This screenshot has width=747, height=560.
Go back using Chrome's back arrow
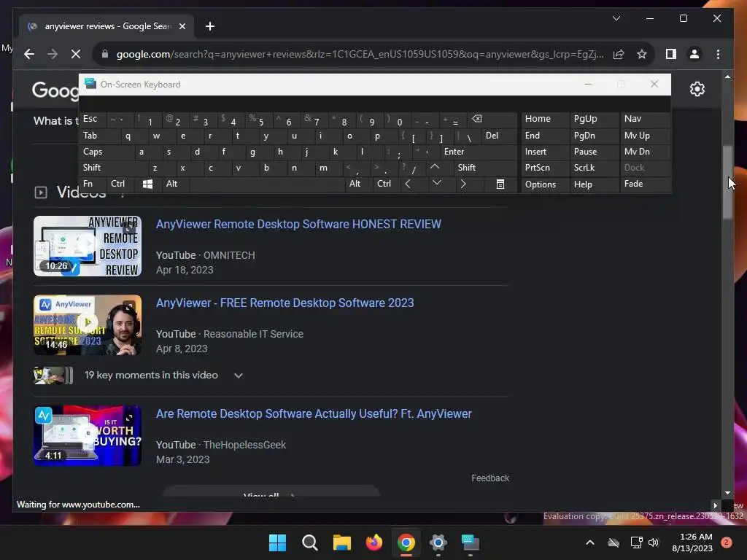tap(29, 54)
